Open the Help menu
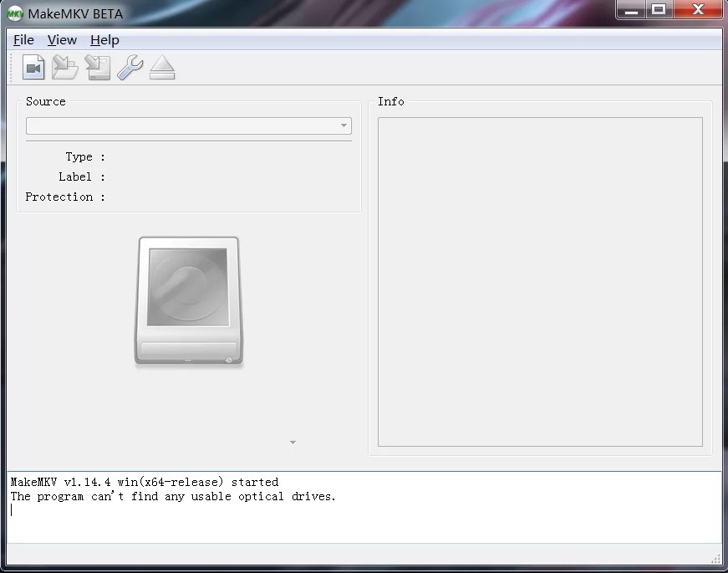Viewport: 728px width, 573px height. pyautogui.click(x=104, y=39)
